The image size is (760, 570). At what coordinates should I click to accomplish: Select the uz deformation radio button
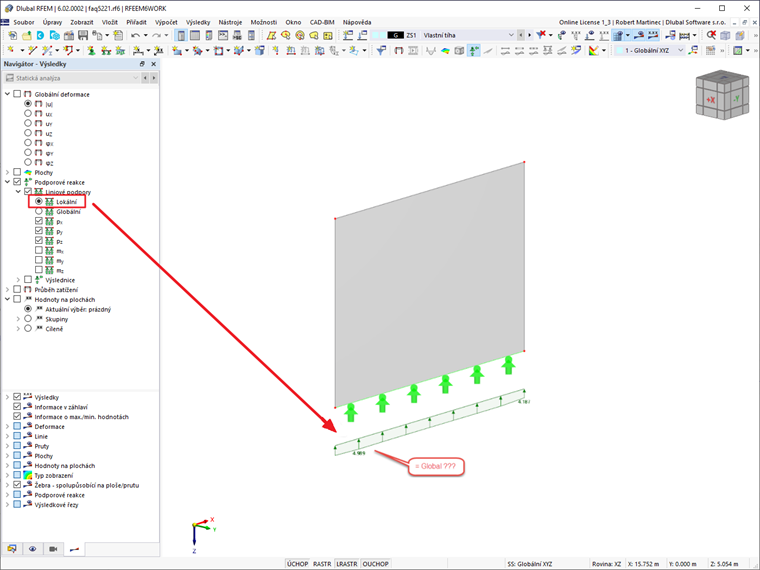pos(28,133)
